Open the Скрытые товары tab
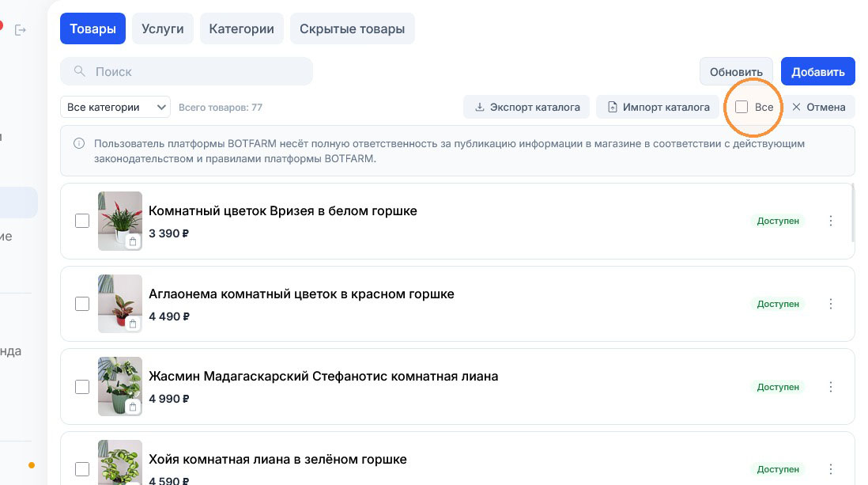The image size is (868, 485). tap(352, 28)
